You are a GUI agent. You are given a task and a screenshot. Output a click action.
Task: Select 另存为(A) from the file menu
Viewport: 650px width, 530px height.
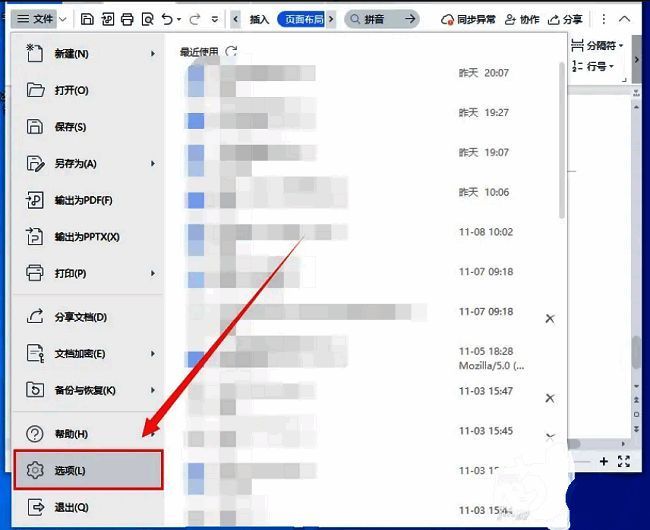click(x=88, y=163)
